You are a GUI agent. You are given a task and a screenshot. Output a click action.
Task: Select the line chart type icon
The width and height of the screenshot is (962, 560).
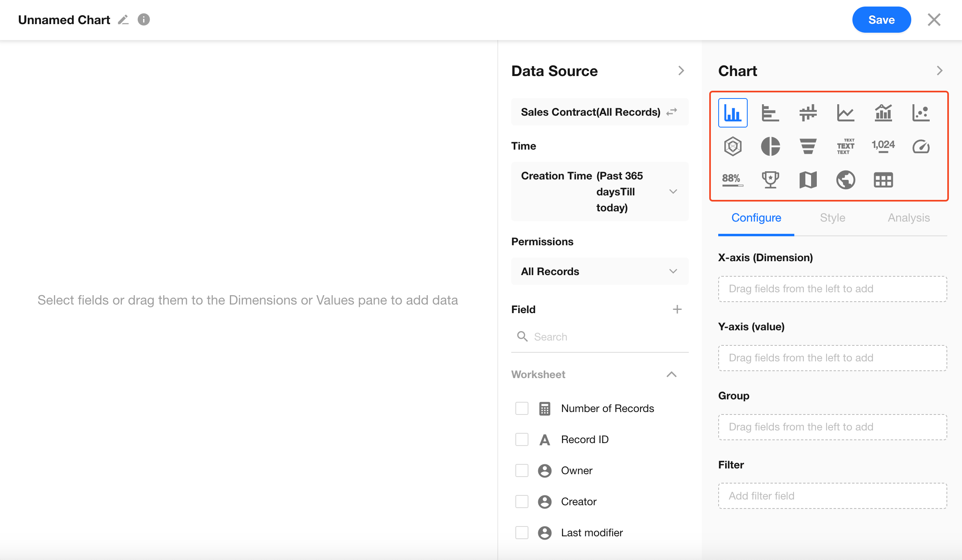click(x=845, y=113)
